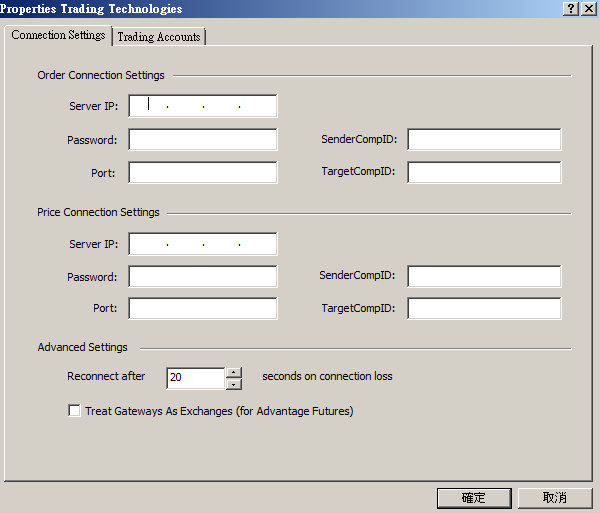Focus the Order Connection SenderCompID field
600x513 pixels.
pyautogui.click(x=484, y=140)
